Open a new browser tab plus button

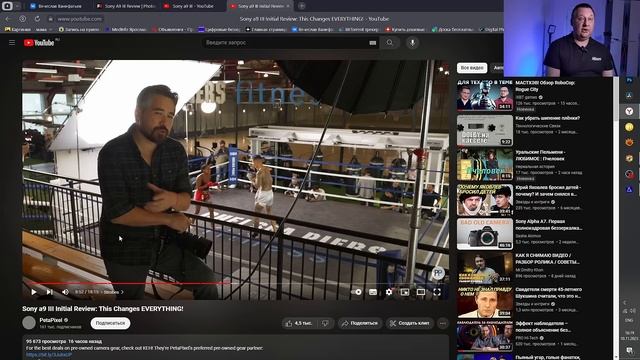(301, 6)
